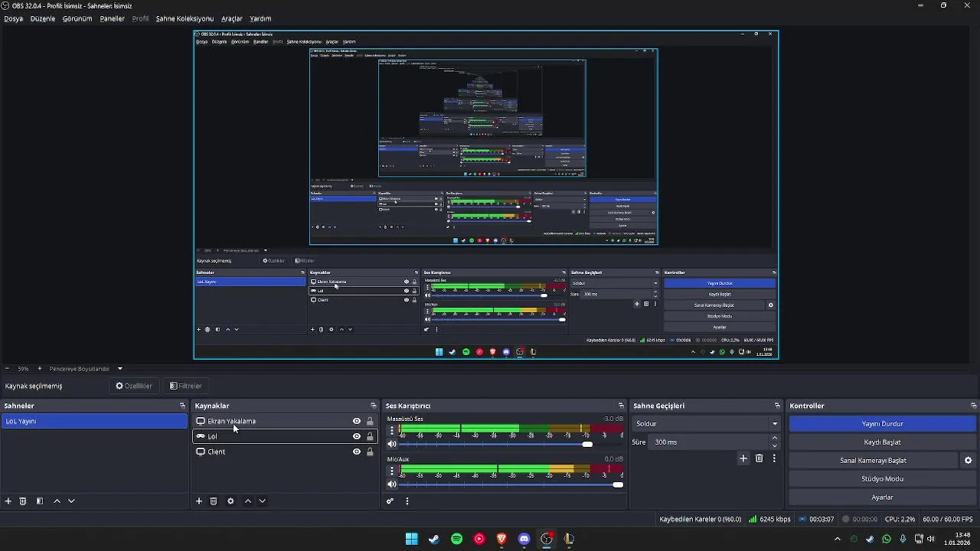Image resolution: width=980 pixels, height=551 pixels.
Task: Show hidden system tray icons chevron
Action: point(837,540)
